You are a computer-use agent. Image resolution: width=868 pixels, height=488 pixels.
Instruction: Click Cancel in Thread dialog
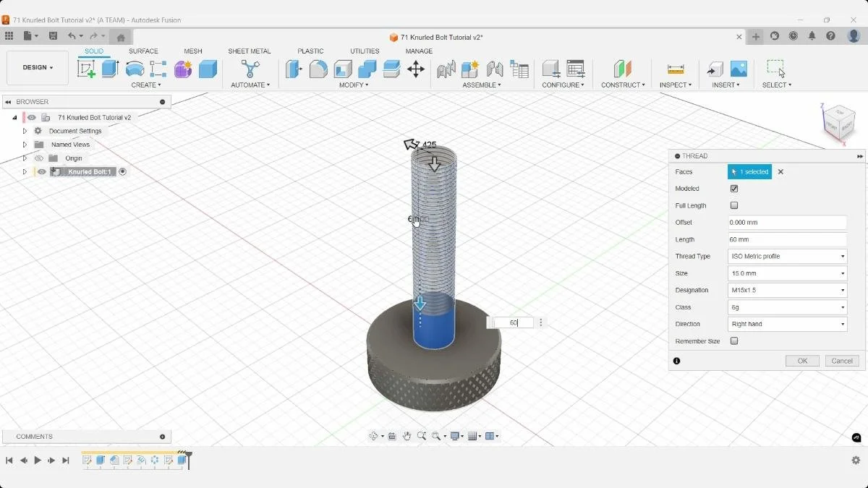point(842,361)
